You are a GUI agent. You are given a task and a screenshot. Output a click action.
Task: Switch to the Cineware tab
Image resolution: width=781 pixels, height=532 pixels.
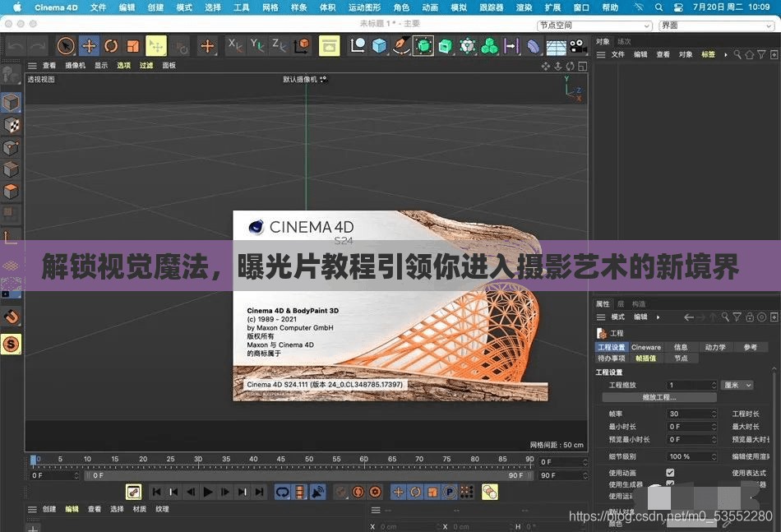(x=646, y=347)
